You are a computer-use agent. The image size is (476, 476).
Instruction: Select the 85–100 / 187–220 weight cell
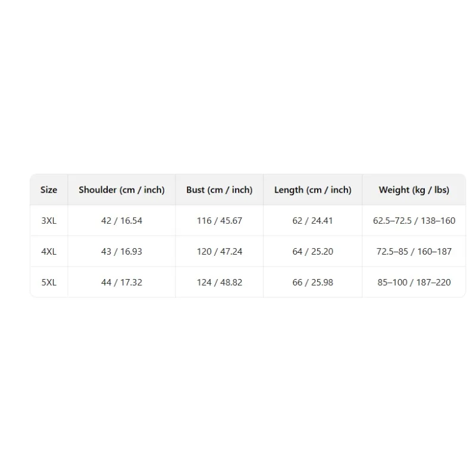click(414, 282)
